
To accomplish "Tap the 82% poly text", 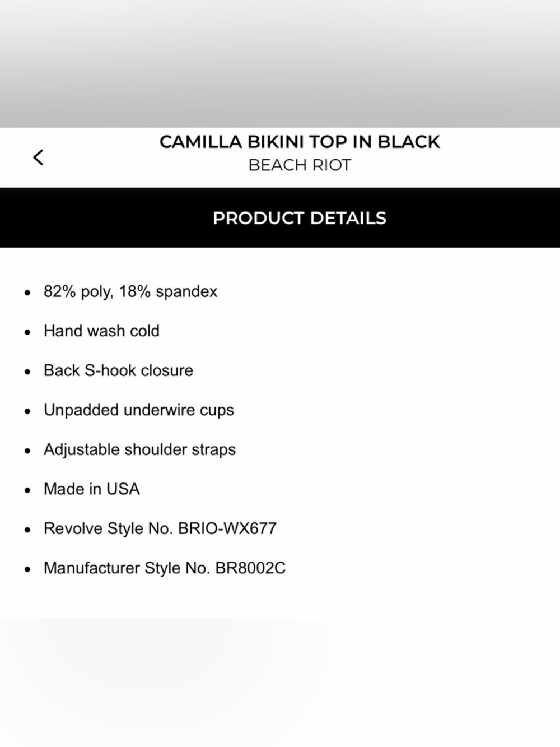I will click(78, 292).
